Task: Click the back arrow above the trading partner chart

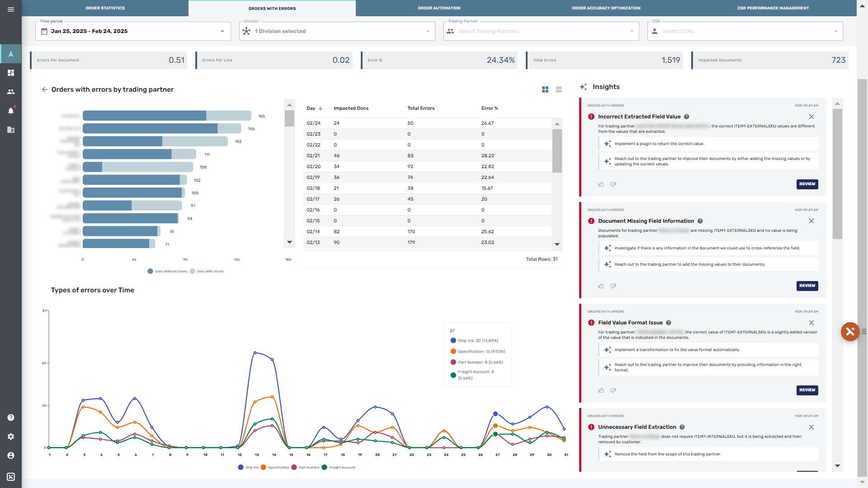Action: (x=45, y=89)
